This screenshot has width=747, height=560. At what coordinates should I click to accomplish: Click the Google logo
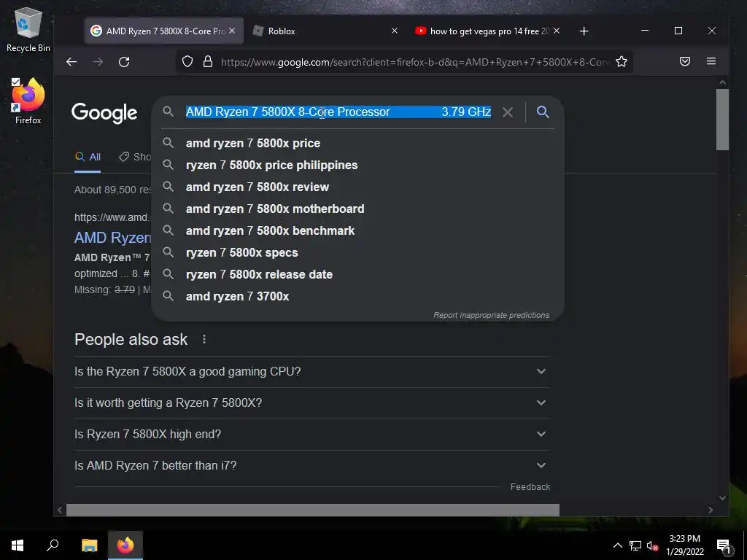tap(104, 113)
